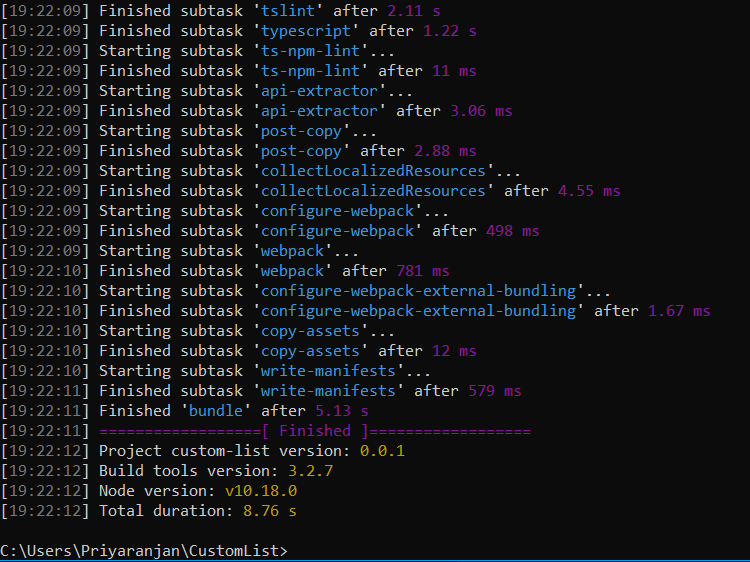Click the 'bundle' task name
Viewport: 750px width, 562px height.
point(216,411)
